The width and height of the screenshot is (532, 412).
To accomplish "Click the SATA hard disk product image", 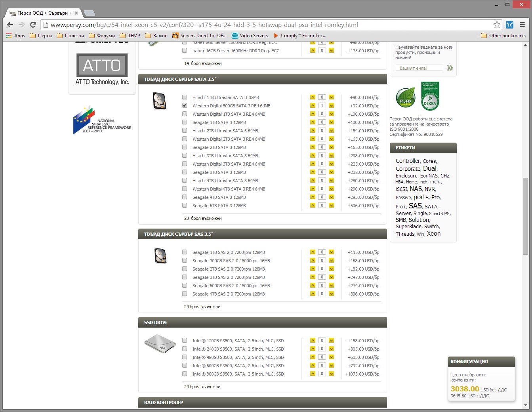I will coord(159,101).
